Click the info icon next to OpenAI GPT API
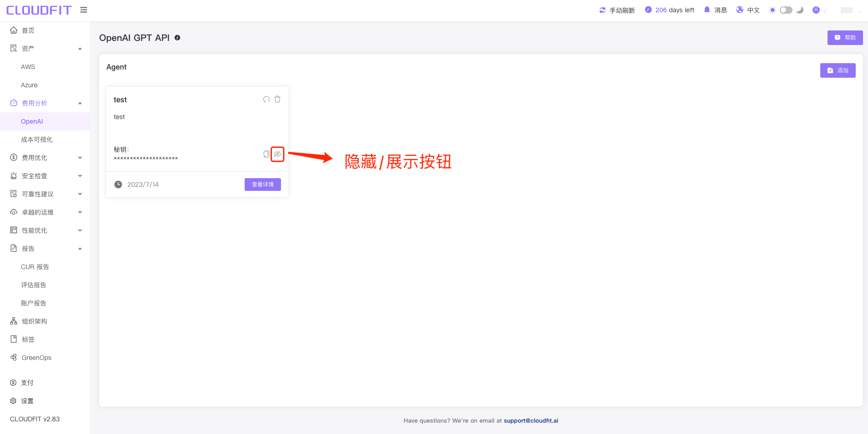The width and height of the screenshot is (868, 434). point(177,38)
